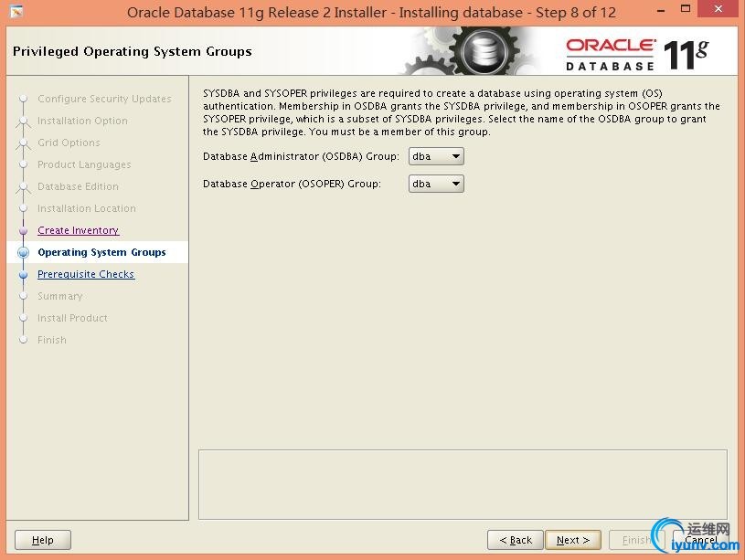Click the Next button

click(573, 540)
